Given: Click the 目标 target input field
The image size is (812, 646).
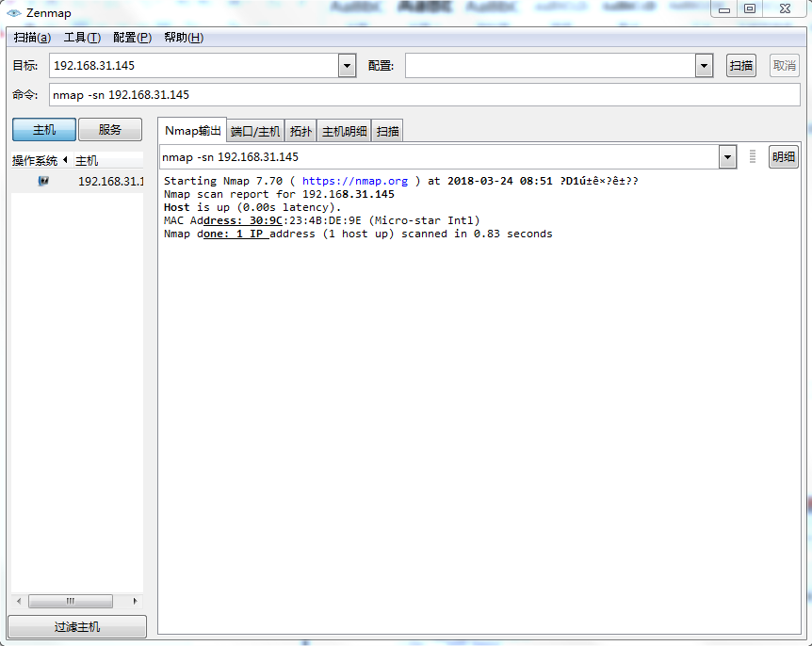Looking at the screenshot, I should click(x=194, y=66).
